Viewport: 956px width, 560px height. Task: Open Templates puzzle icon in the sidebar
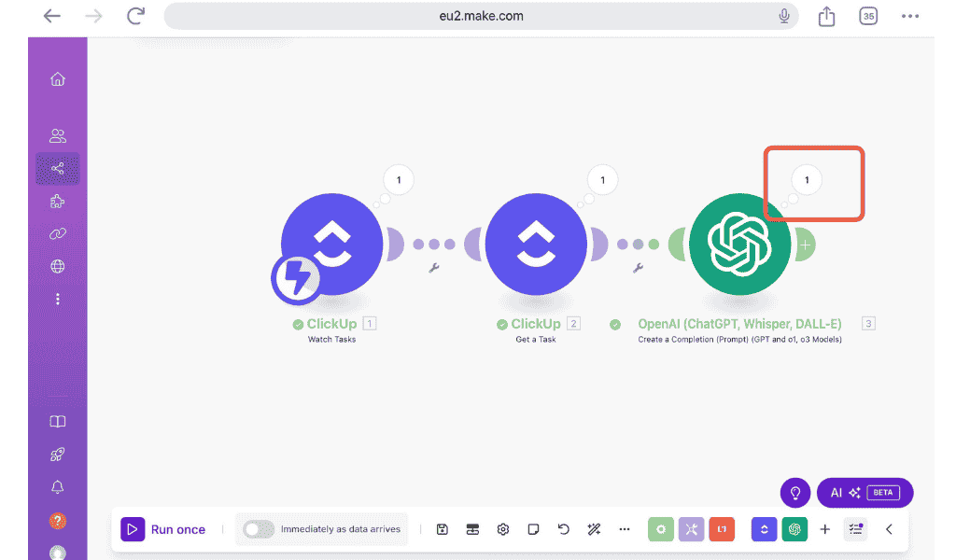coord(57,201)
